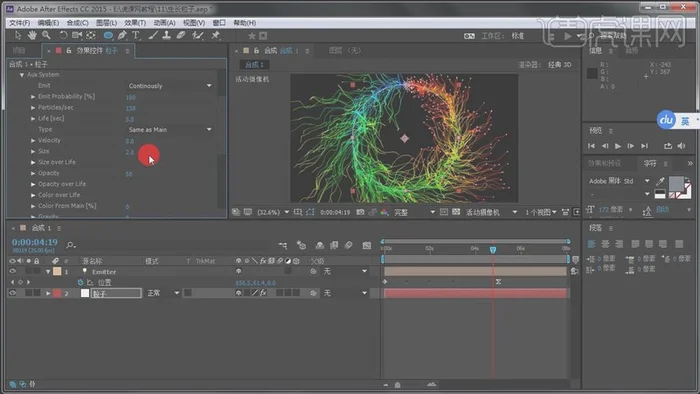The height and width of the screenshot is (394, 700).
Task: Step to next frame in Preview panel
Action: tap(630, 146)
